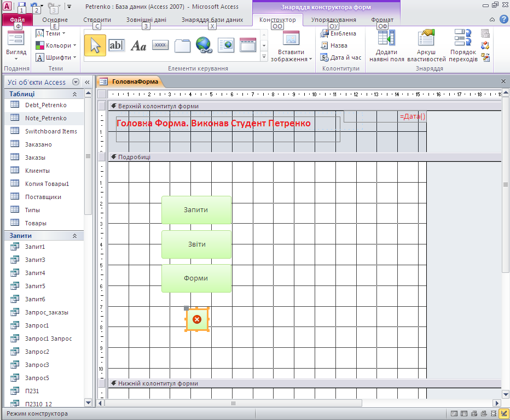The image size is (510, 420).
Task: Click the Емблема logo button
Action: (338, 33)
